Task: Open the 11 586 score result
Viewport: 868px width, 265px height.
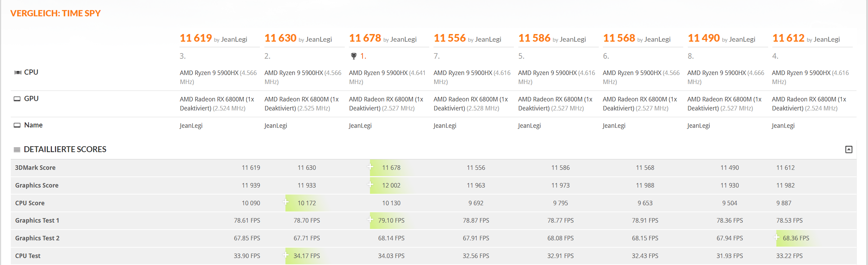Action: tap(534, 38)
